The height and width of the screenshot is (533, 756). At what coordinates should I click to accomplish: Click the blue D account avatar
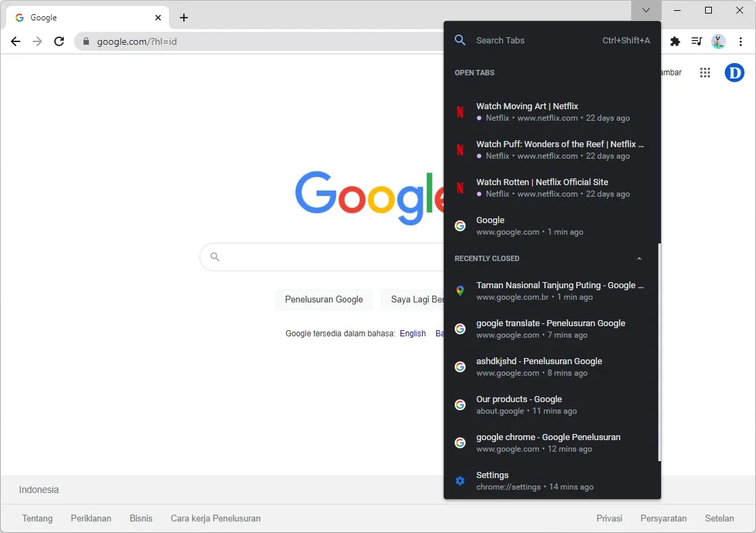point(734,73)
